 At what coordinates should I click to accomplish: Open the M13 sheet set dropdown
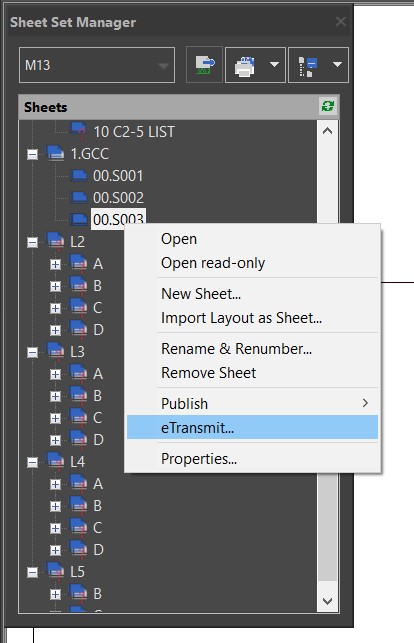pyautogui.click(x=97, y=65)
